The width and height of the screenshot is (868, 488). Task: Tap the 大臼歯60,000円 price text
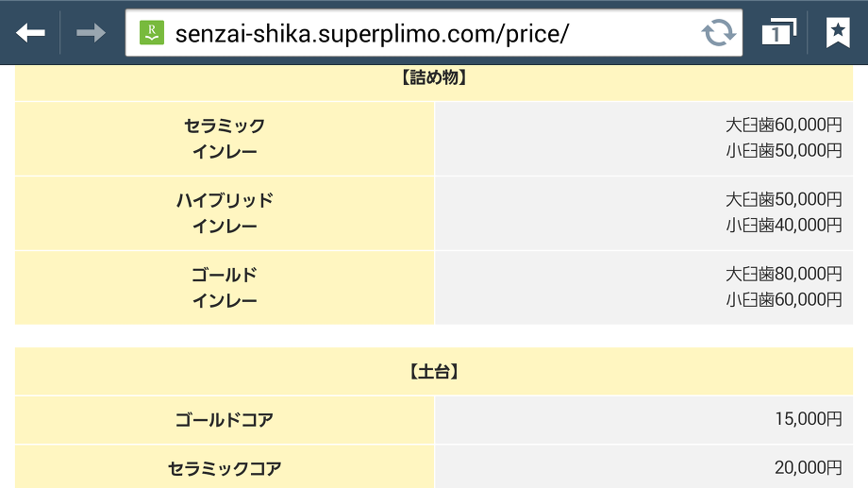tap(783, 125)
